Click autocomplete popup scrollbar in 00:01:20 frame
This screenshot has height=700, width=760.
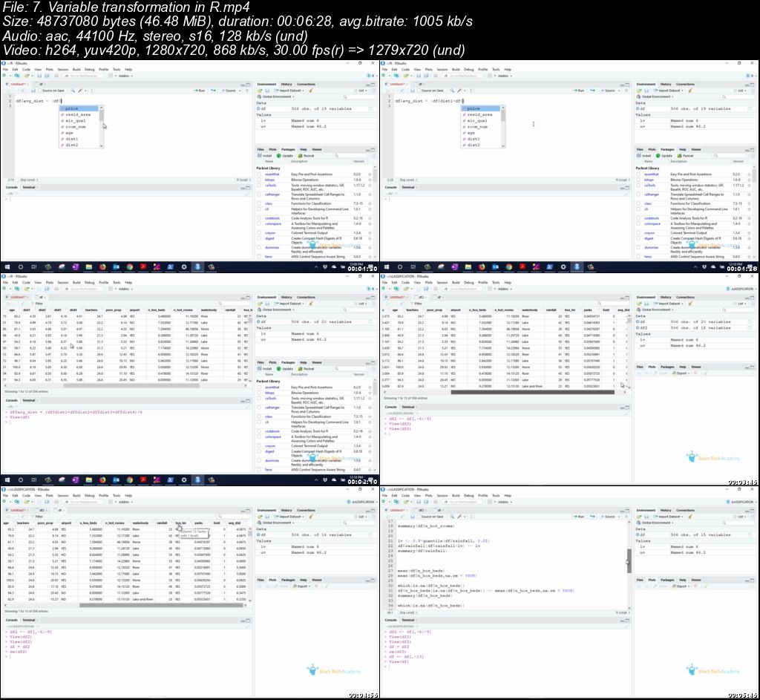tap(101, 116)
